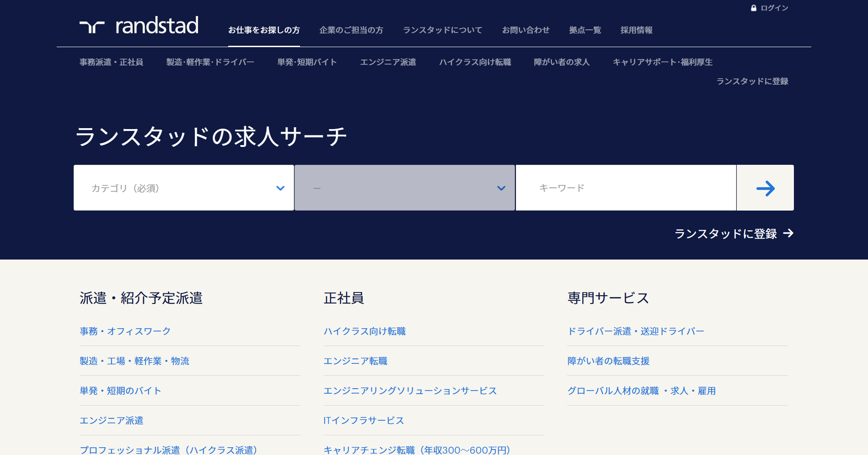Select 製造·軽作業·ドライバー in sub navigation

tap(210, 62)
